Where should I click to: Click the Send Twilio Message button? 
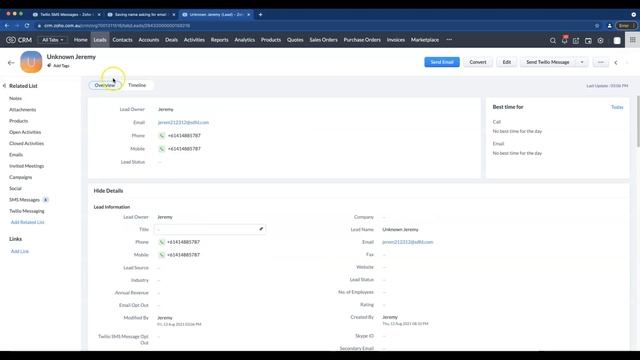pyautogui.click(x=548, y=62)
